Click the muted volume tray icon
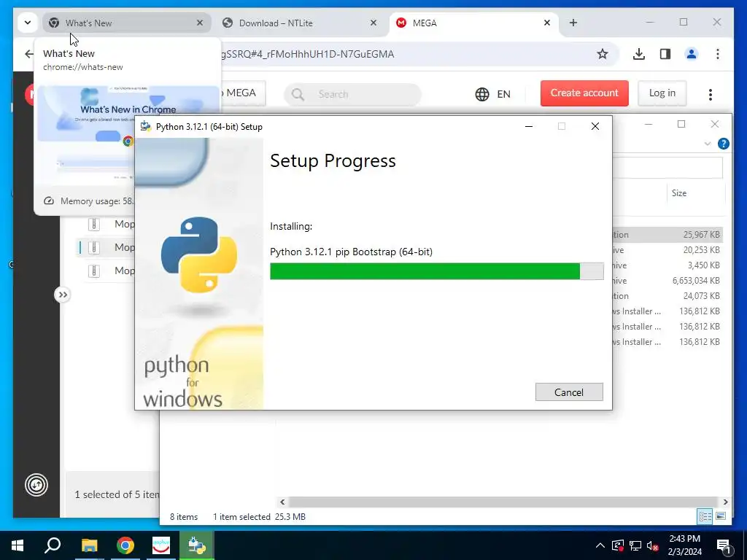Viewport: 747px width, 560px height. pos(652,545)
